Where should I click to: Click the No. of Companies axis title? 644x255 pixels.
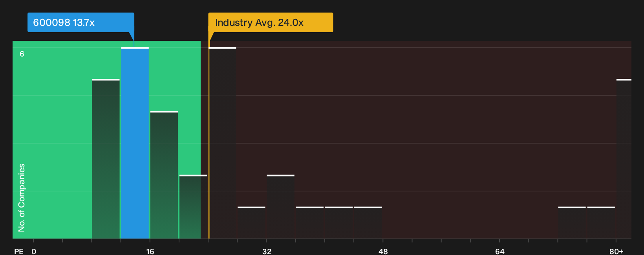22,197
